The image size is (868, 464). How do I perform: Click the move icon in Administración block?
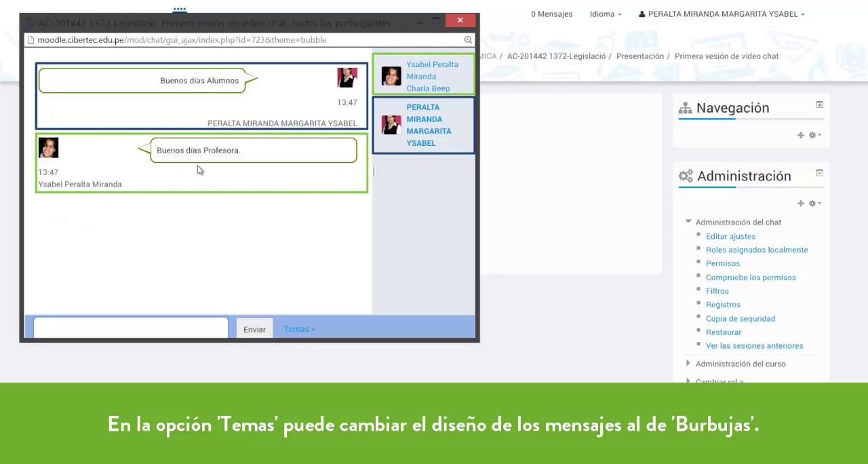coord(801,204)
